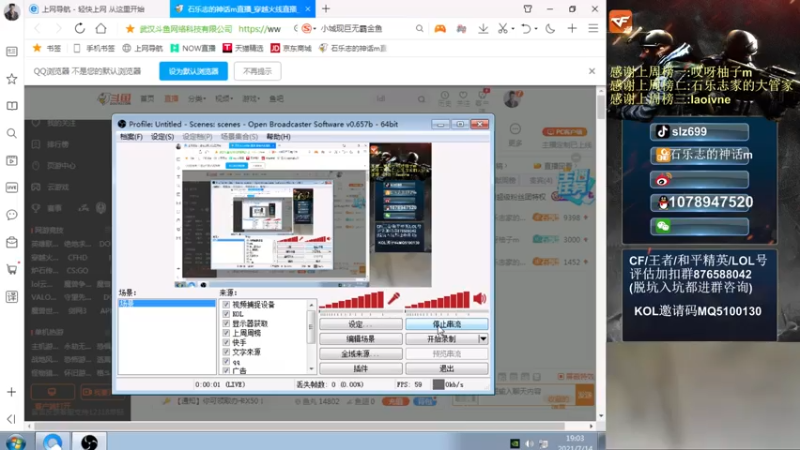Toggle the 显示器获取 source checkbox
800x450 pixels.
click(x=226, y=323)
